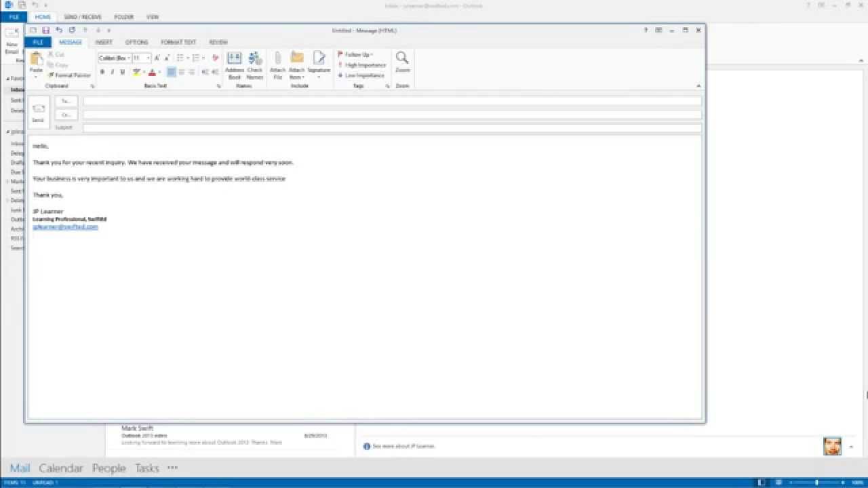Image resolution: width=868 pixels, height=488 pixels.
Task: Go to People in navigation bar
Action: coord(109,468)
